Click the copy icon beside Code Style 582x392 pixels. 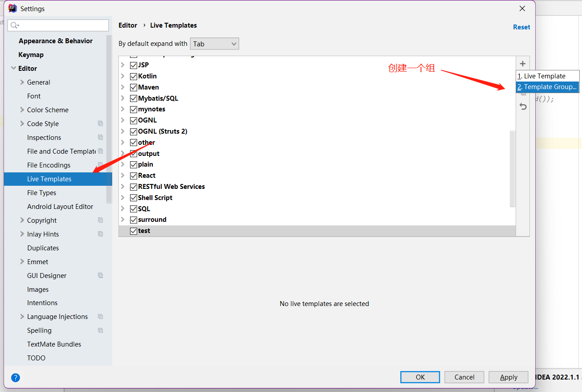tap(100, 124)
